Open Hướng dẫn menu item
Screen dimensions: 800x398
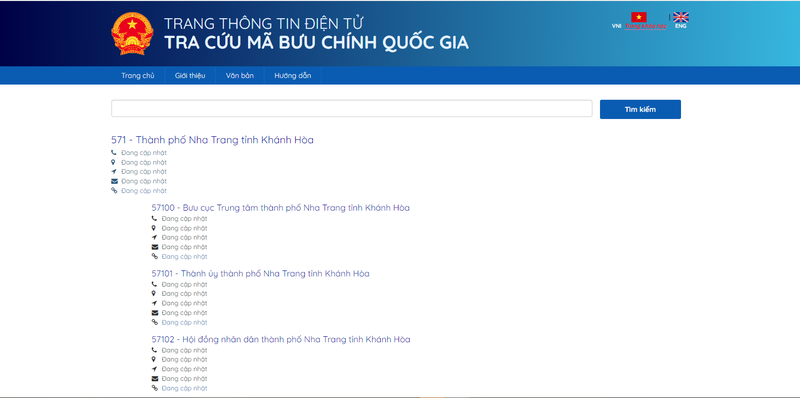pyautogui.click(x=292, y=76)
